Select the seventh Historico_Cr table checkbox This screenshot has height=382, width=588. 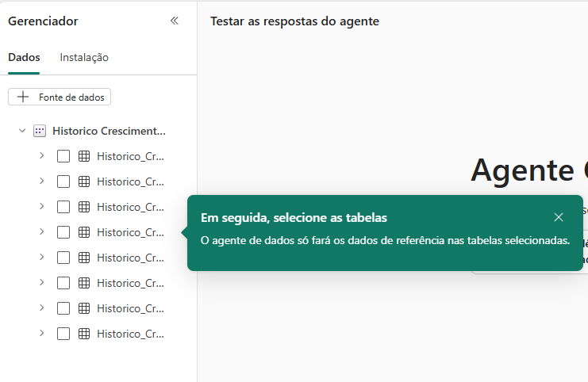[x=63, y=308]
